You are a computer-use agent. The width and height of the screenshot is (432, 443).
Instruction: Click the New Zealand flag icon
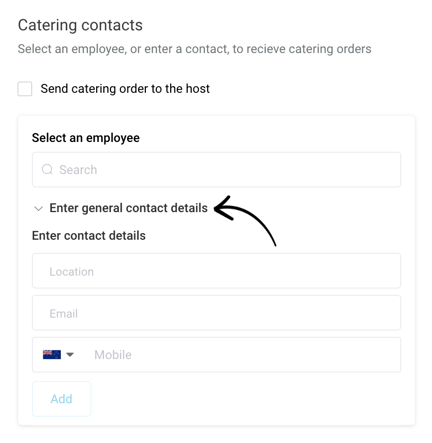[52, 354]
